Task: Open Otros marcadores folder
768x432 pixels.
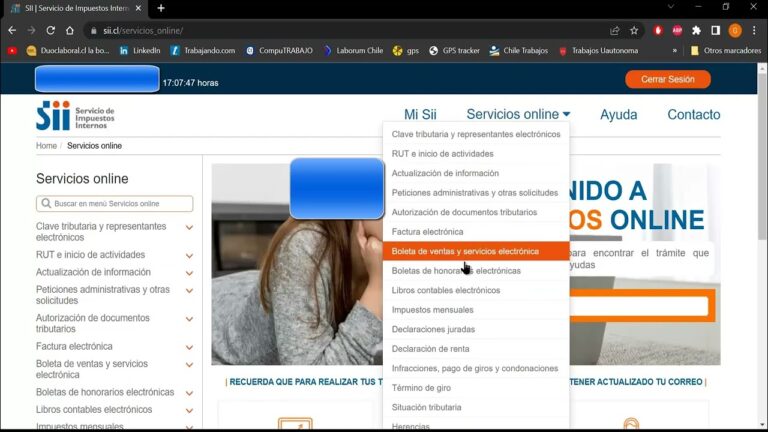Action: click(725, 50)
